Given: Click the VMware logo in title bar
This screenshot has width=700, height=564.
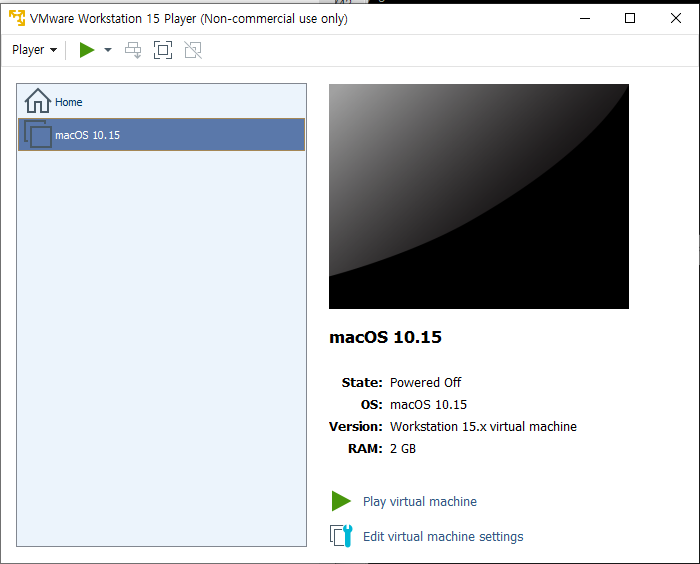Looking at the screenshot, I should coord(17,18).
